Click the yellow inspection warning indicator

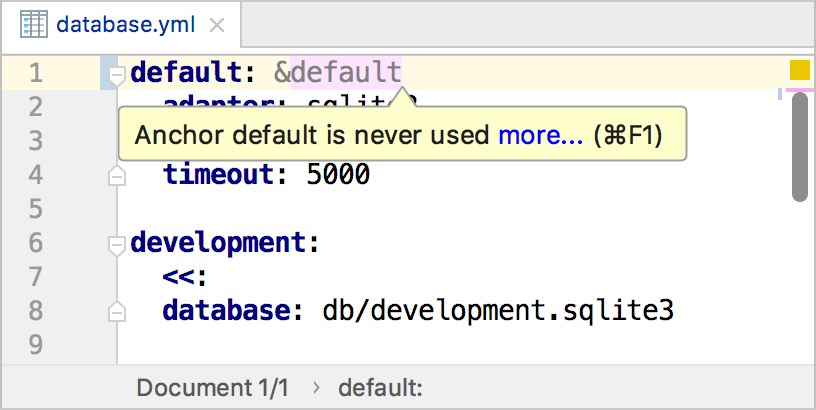[800, 71]
